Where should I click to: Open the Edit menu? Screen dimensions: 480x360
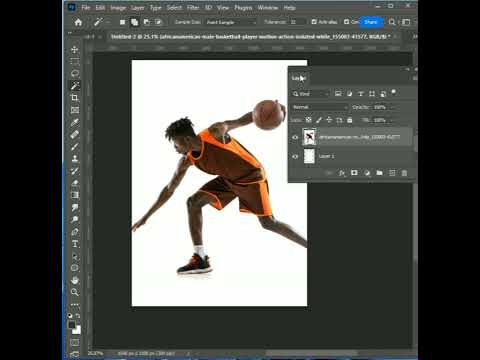pyautogui.click(x=100, y=7)
